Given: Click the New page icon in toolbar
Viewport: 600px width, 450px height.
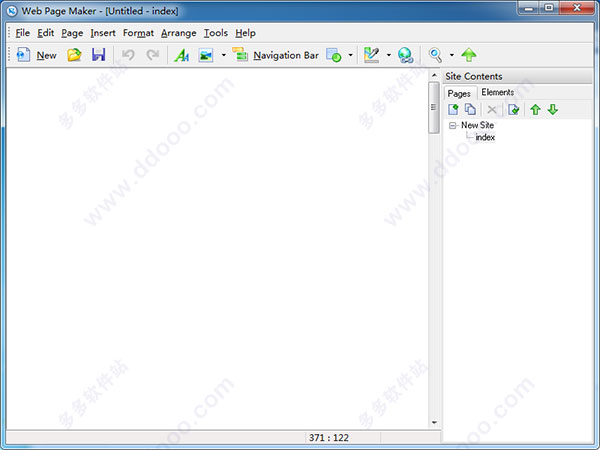Looking at the screenshot, I should click(x=23, y=55).
